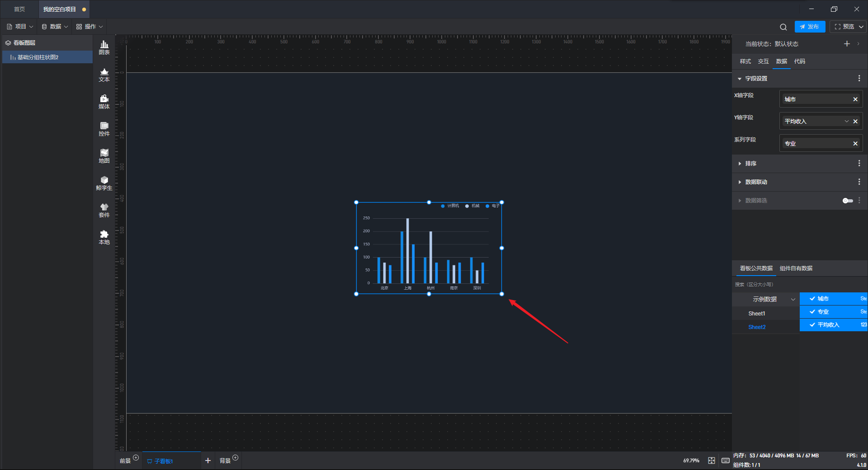Click the 看板图层 layers icon
Image resolution: width=868 pixels, height=470 pixels.
point(8,43)
